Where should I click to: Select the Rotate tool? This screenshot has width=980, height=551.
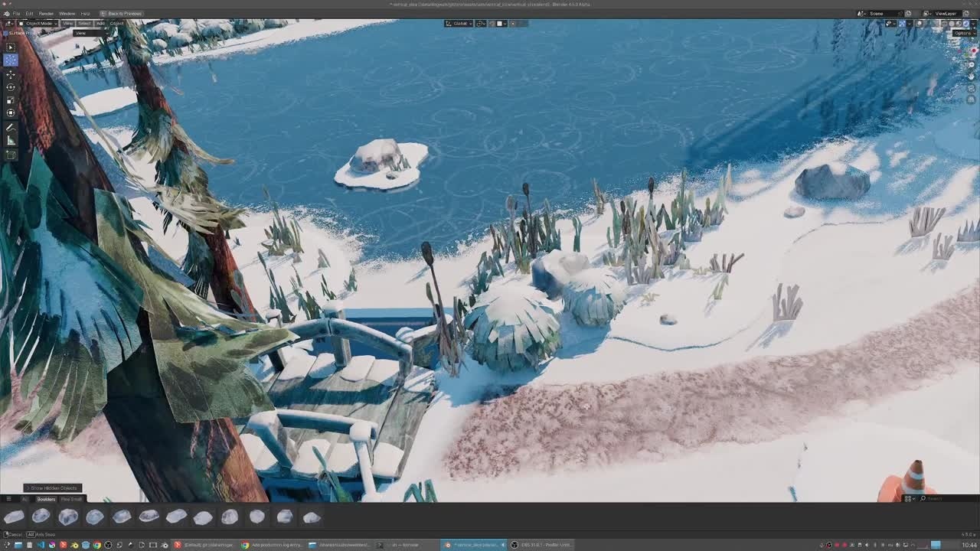[x=11, y=87]
